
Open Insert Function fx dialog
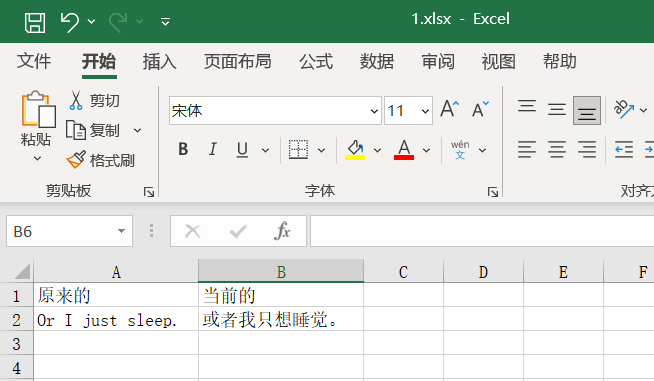click(282, 231)
